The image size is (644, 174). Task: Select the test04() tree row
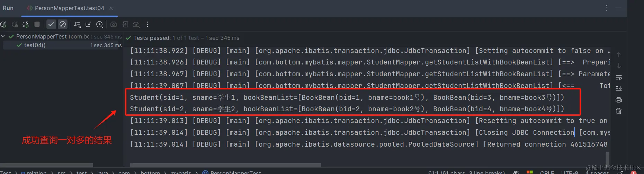[x=62, y=45]
